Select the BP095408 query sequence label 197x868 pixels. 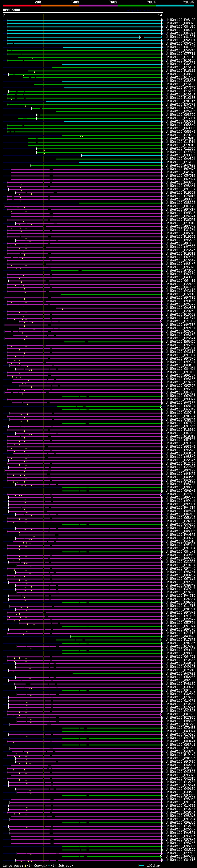11,10
